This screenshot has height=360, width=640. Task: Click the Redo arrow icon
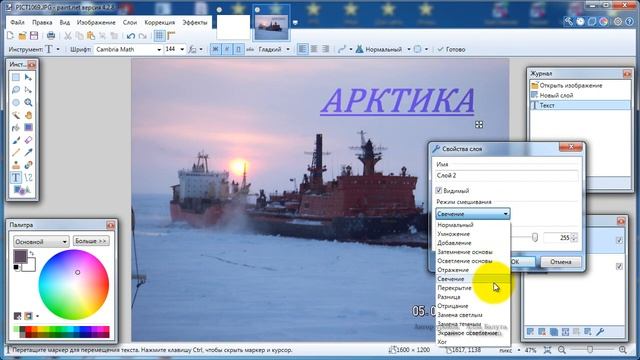(x=142, y=36)
